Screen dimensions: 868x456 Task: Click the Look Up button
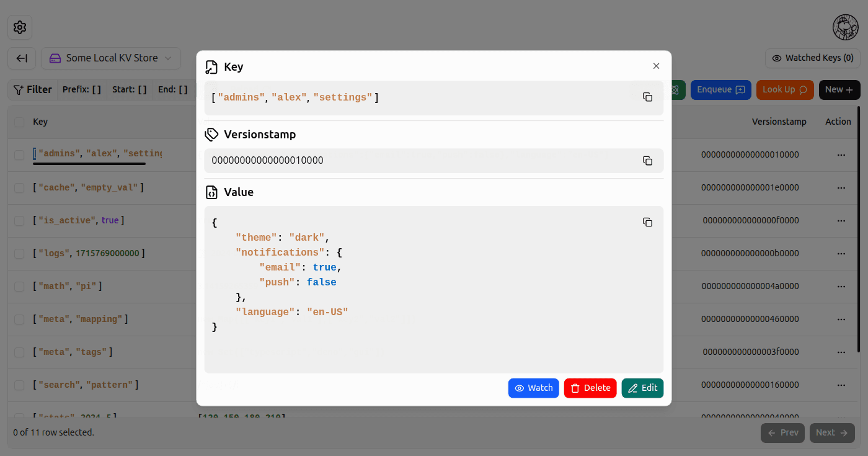coord(785,90)
